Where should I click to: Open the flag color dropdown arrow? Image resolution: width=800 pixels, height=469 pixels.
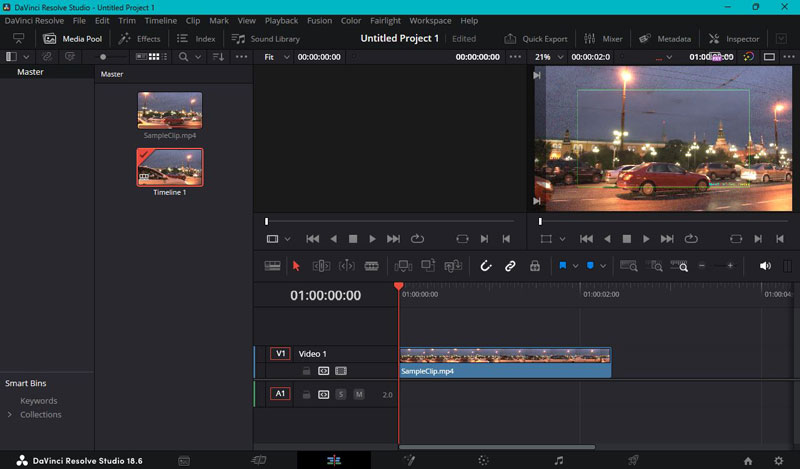(x=575, y=266)
